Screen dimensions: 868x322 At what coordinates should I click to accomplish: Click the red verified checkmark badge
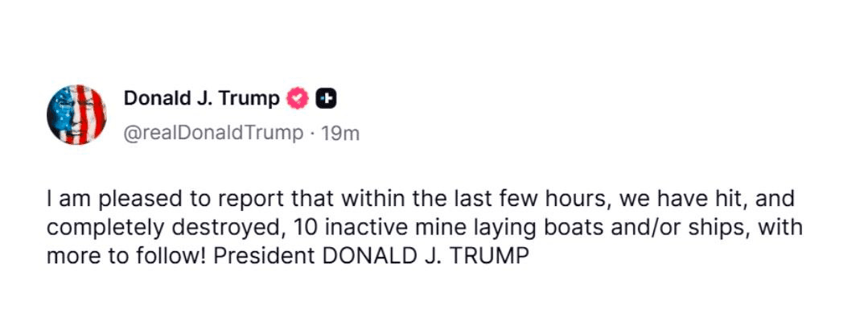coord(298,98)
